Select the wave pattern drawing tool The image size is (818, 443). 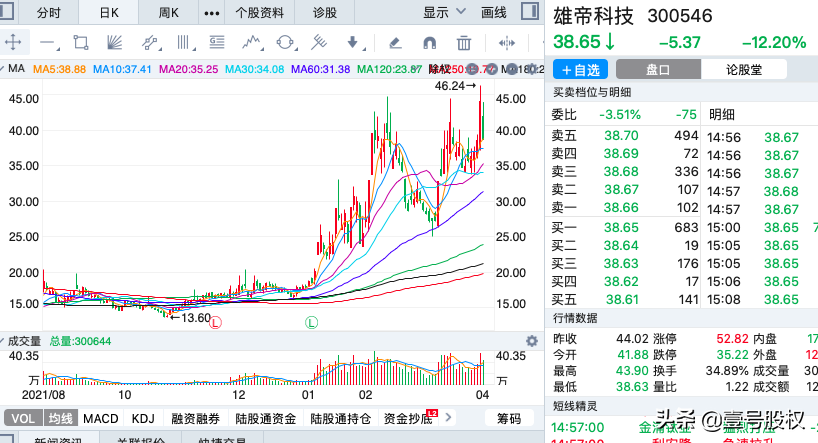[x=251, y=42]
